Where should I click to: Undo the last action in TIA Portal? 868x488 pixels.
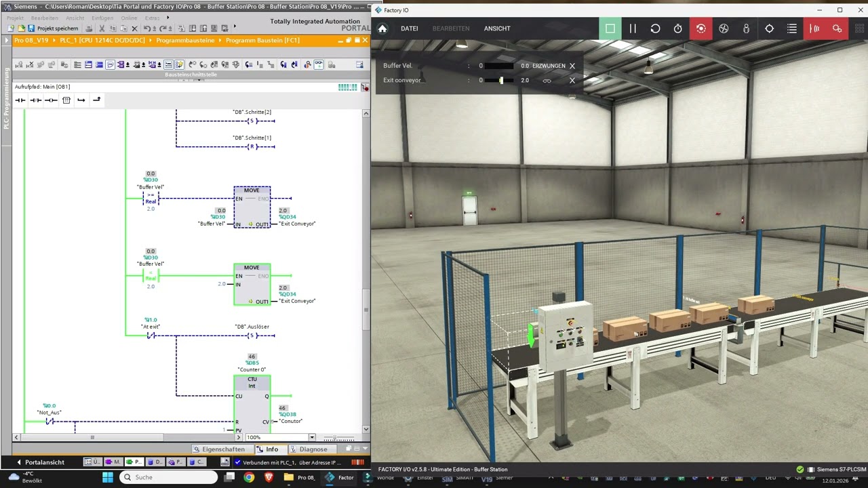(146, 28)
